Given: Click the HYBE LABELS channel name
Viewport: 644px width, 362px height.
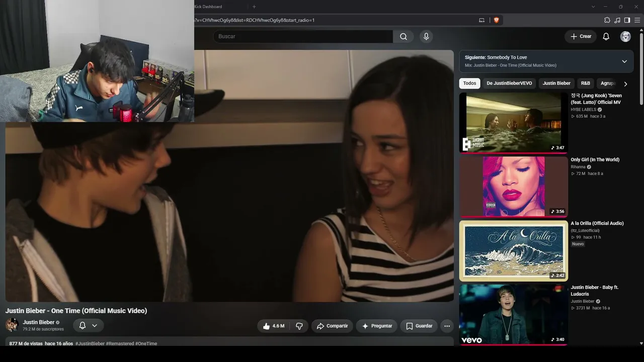Looking at the screenshot, I should pos(583,110).
